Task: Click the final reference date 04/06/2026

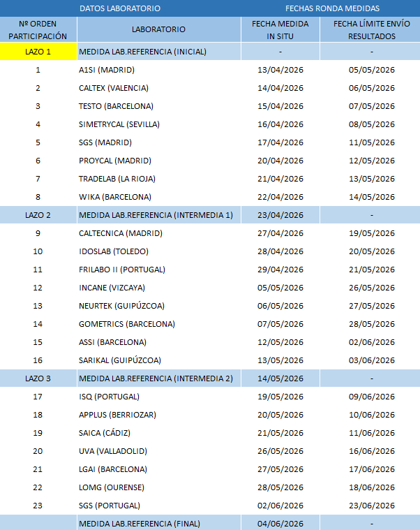Action: [280, 523]
